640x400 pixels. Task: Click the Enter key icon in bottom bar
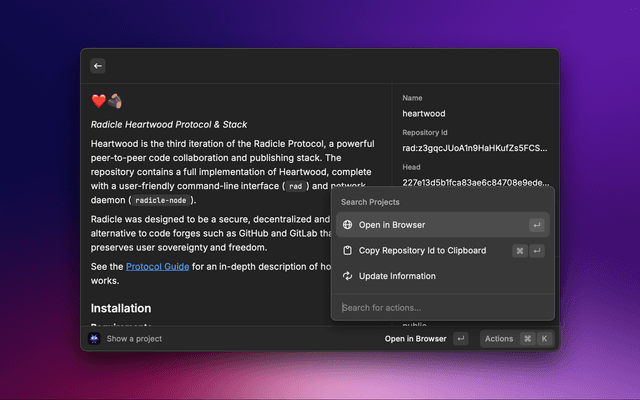[460, 339]
